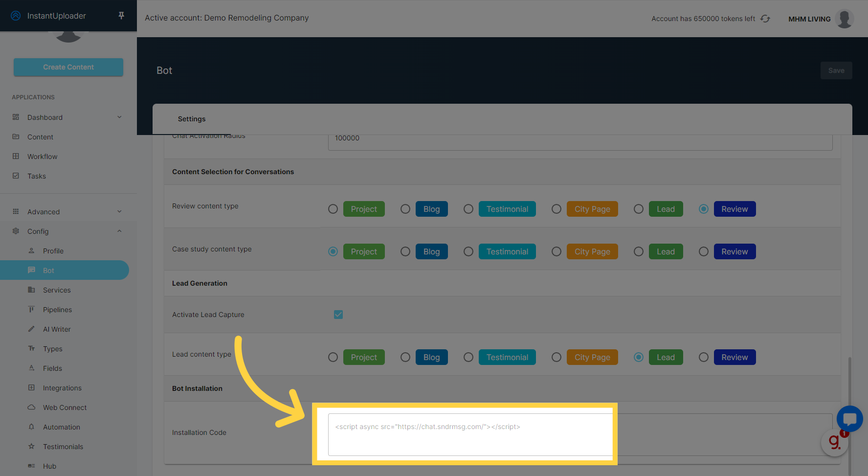
Task: Select Blog for Review content type
Action: pos(405,209)
